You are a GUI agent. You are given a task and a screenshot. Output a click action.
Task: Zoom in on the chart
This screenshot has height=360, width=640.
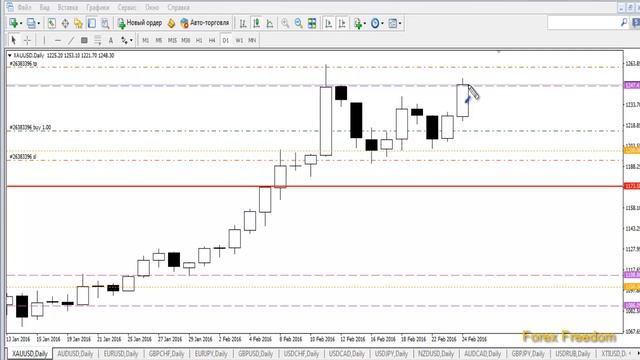coord(285,23)
